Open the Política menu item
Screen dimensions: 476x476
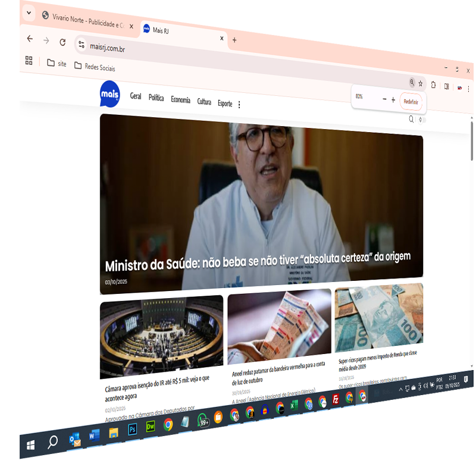[x=156, y=98]
